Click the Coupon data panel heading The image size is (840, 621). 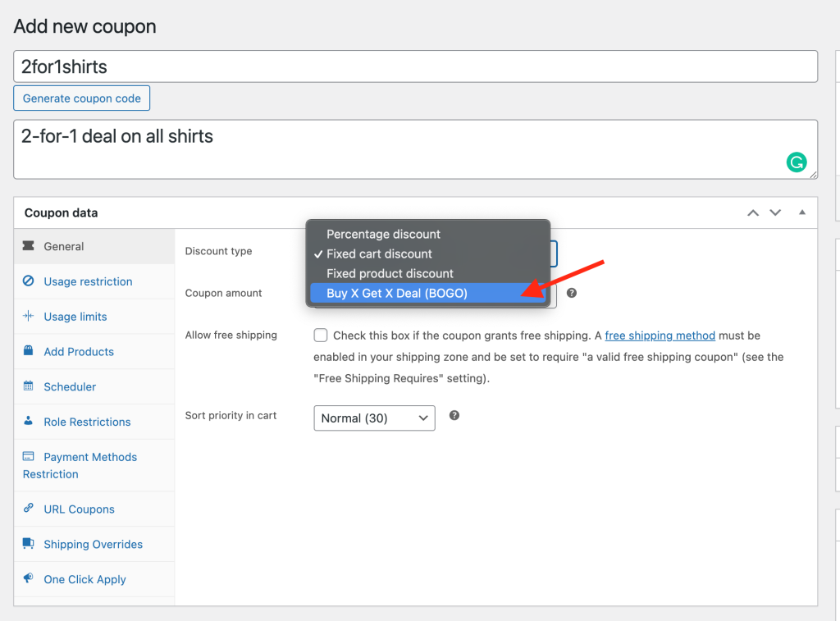tap(61, 212)
